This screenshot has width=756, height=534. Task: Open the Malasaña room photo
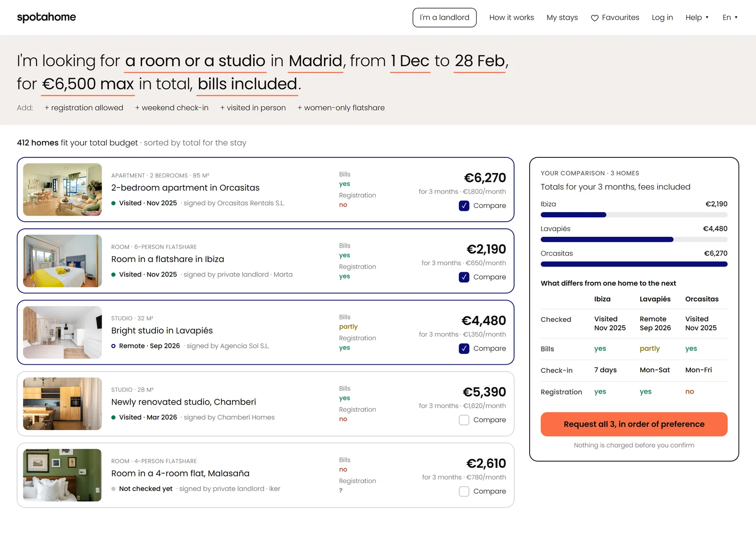[62, 475]
